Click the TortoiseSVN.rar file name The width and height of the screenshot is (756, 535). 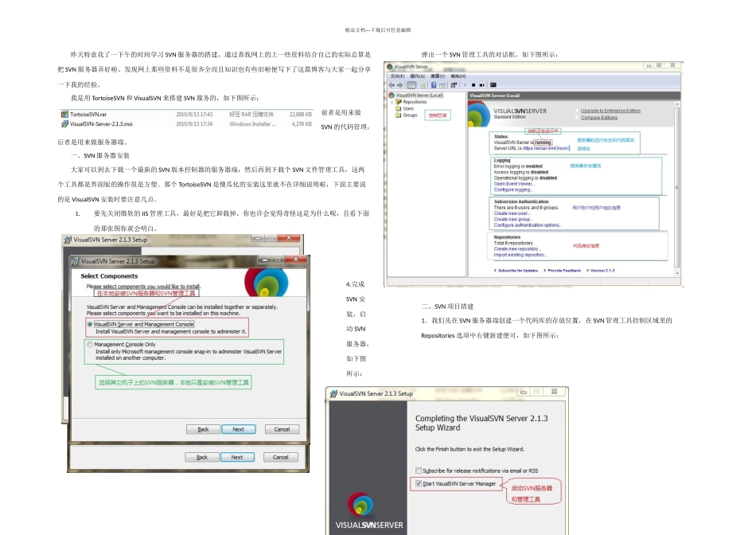[88, 115]
